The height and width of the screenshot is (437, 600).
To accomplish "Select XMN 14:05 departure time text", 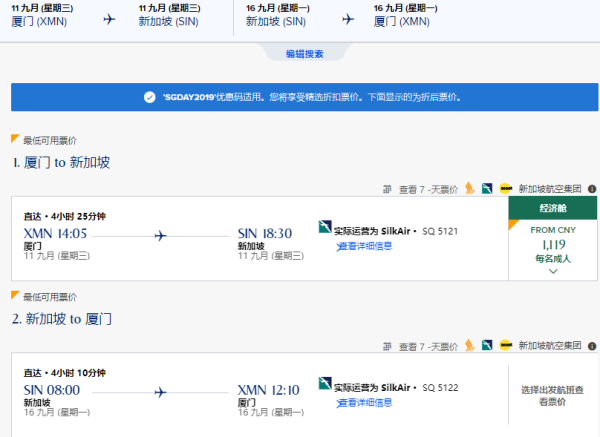I will 55,233.
